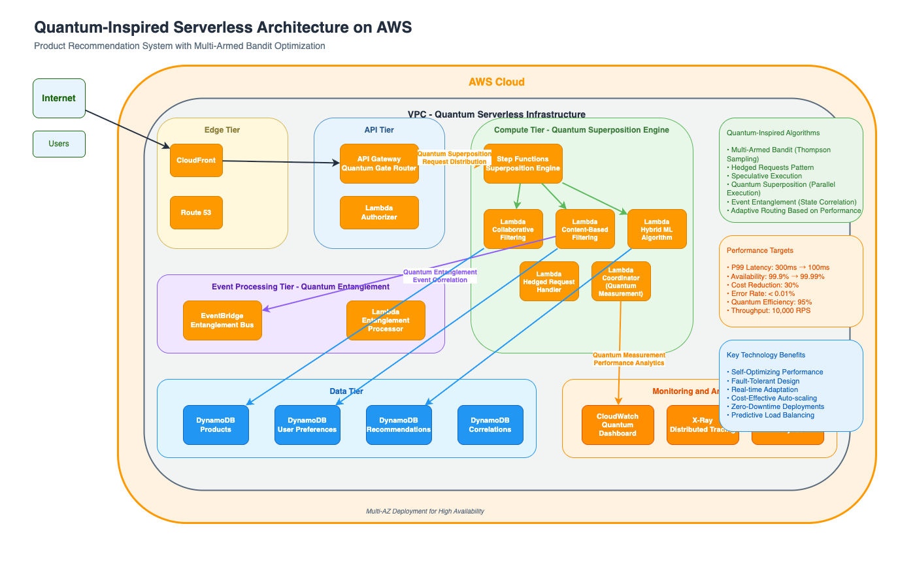Select the Data Tier heading
Image resolution: width=915 pixels, height=588 pixels.
tap(346, 391)
